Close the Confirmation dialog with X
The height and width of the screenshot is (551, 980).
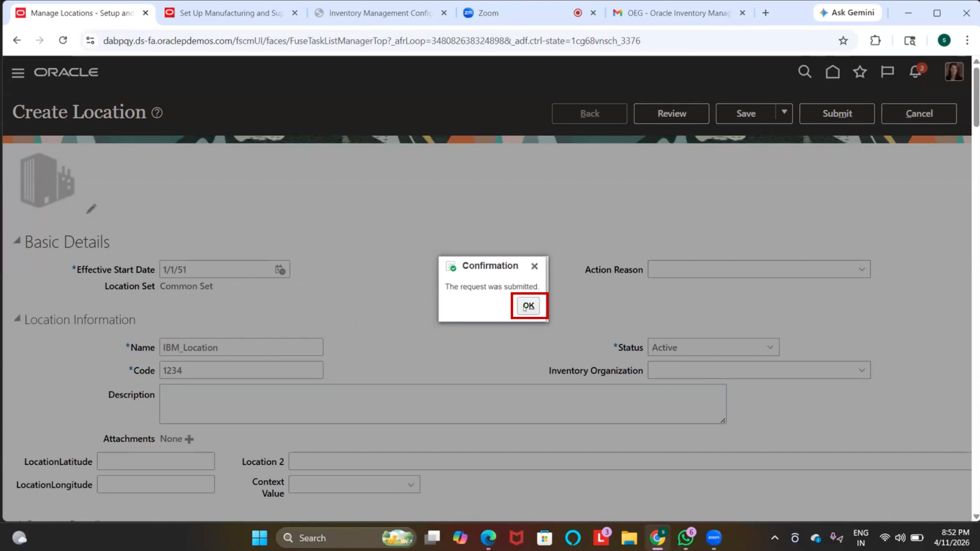click(x=534, y=266)
